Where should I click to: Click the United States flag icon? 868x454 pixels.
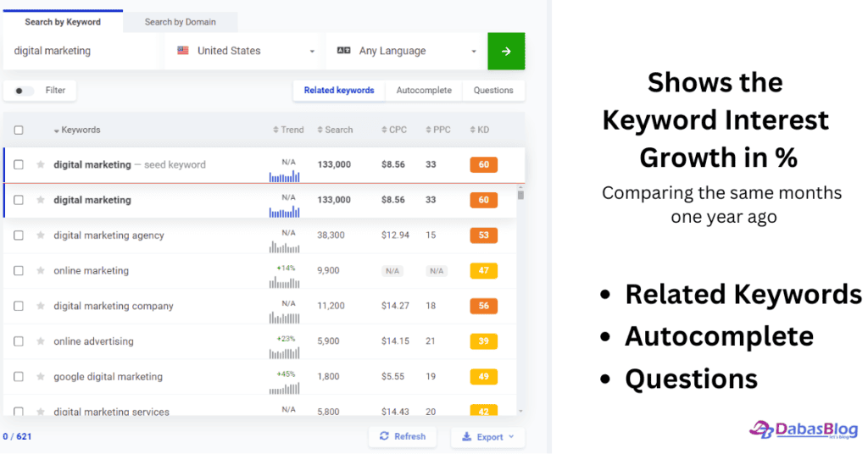click(183, 50)
